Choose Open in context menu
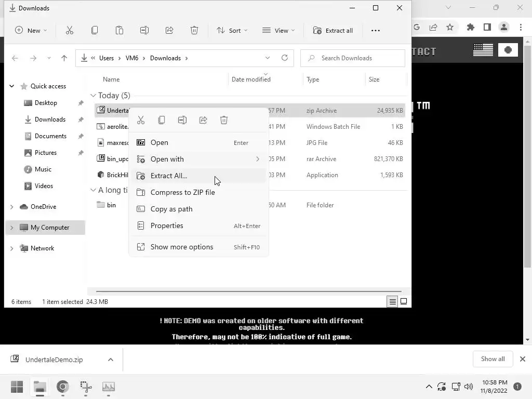The width and height of the screenshot is (532, 399). pyautogui.click(x=199, y=142)
